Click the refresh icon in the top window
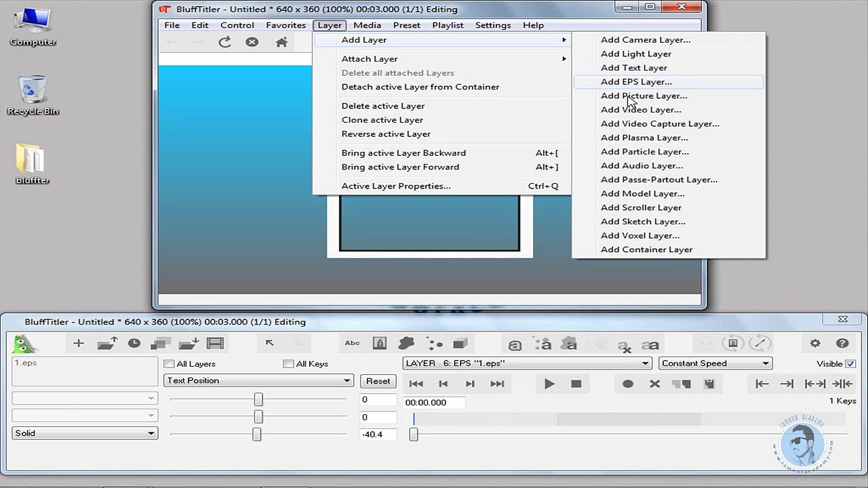 pos(225,42)
